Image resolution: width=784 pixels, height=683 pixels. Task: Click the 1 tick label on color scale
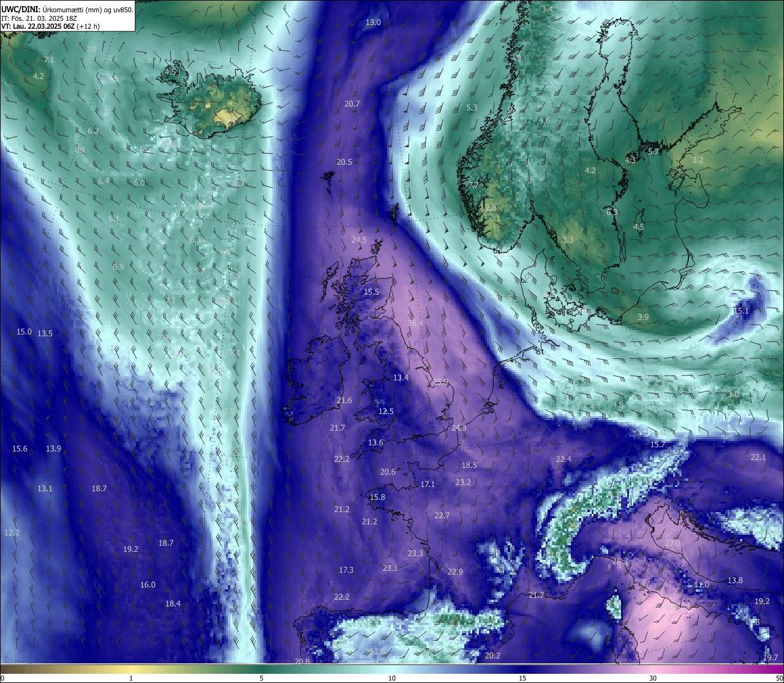(x=130, y=678)
